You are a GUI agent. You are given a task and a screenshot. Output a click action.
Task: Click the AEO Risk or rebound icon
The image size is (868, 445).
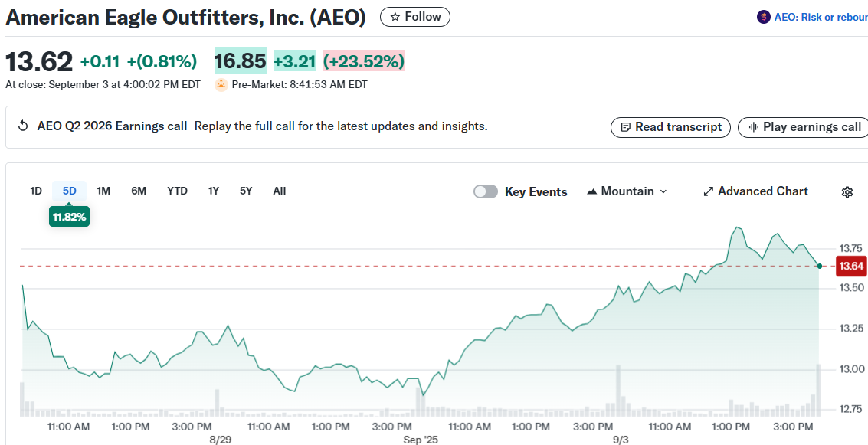[x=763, y=17]
